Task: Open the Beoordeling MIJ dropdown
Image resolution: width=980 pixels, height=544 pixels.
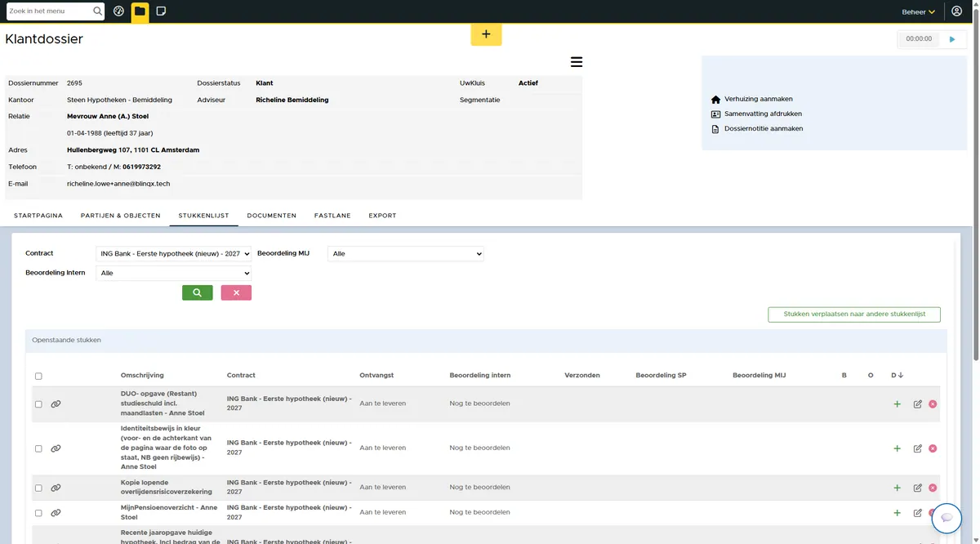Action: [406, 254]
